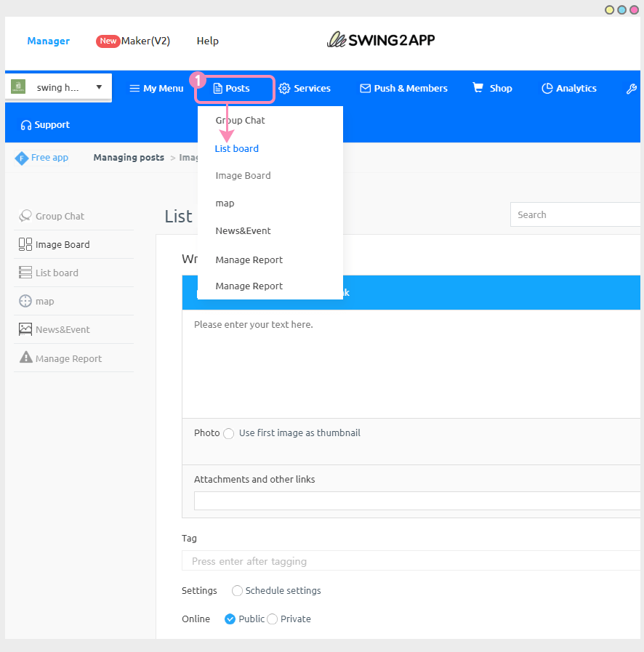Select Group Chat icon in left sidebar
The width and height of the screenshot is (644, 652).
[x=24, y=216]
